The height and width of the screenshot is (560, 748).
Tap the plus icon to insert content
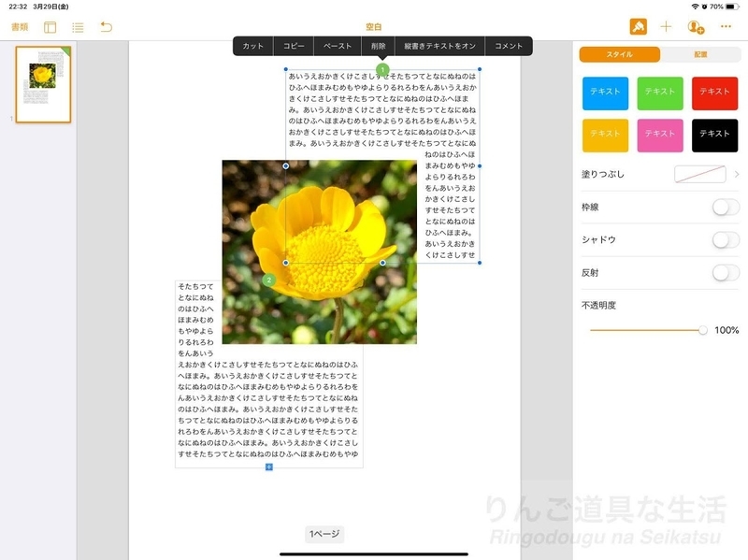(x=666, y=26)
